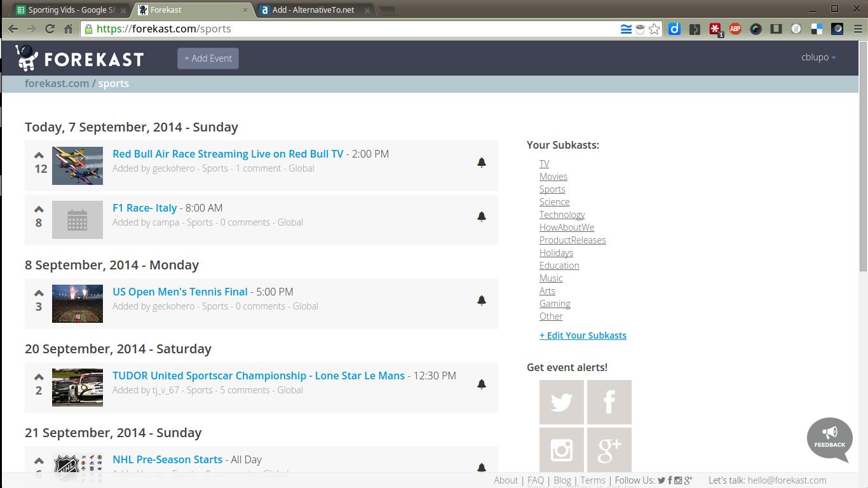
Task: Open the Music subkast
Action: (551, 278)
